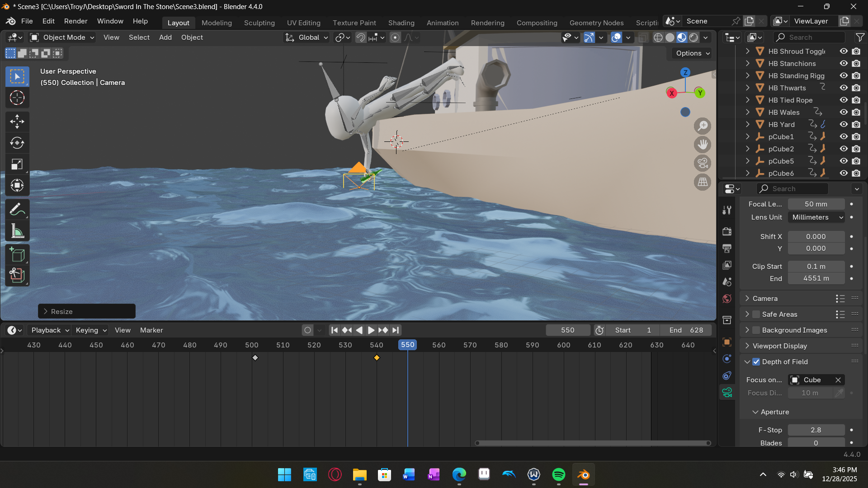Toggle auto keying record button
868x488 pixels.
pyautogui.click(x=308, y=330)
